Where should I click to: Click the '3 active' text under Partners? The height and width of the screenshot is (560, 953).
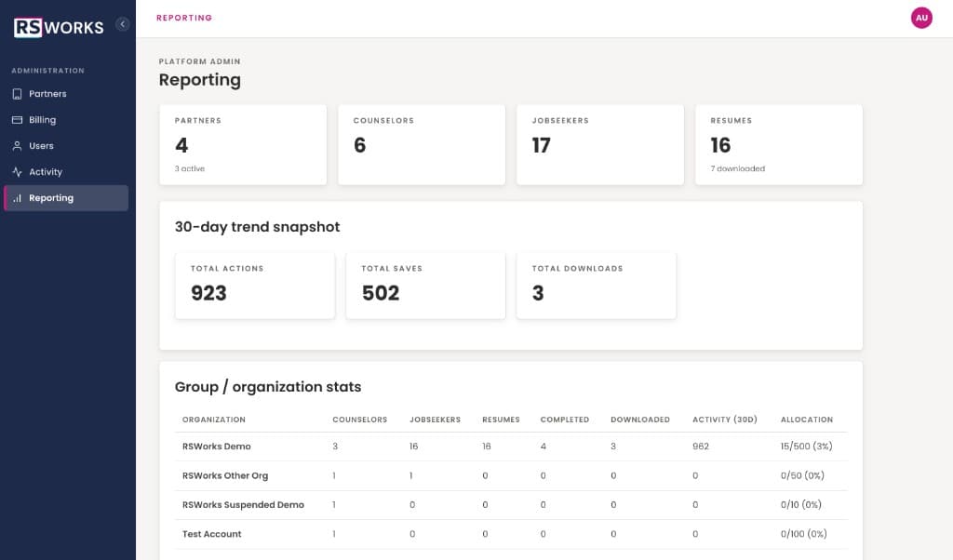click(x=190, y=169)
